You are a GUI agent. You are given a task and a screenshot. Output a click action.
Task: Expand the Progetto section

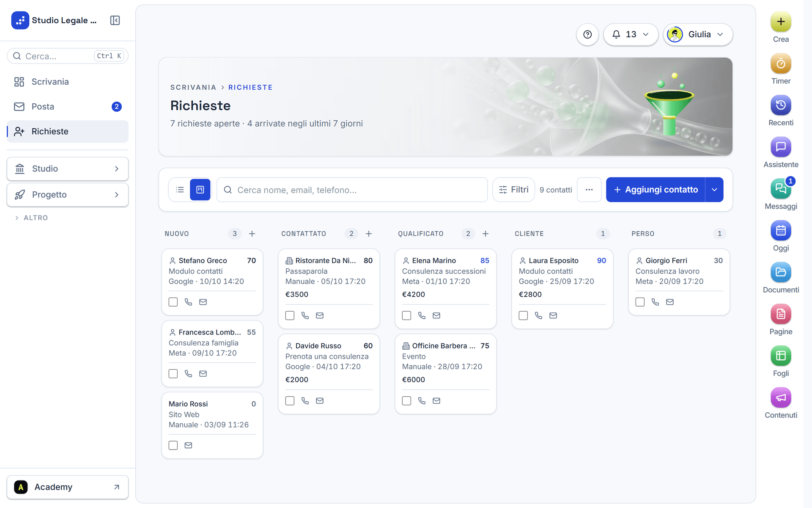pyautogui.click(x=68, y=195)
